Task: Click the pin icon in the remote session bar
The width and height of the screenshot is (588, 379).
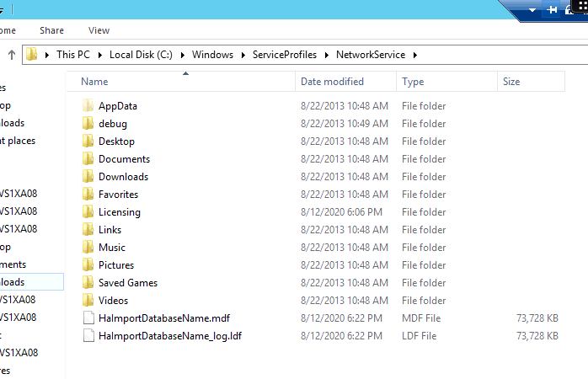Action: pyautogui.click(x=552, y=10)
